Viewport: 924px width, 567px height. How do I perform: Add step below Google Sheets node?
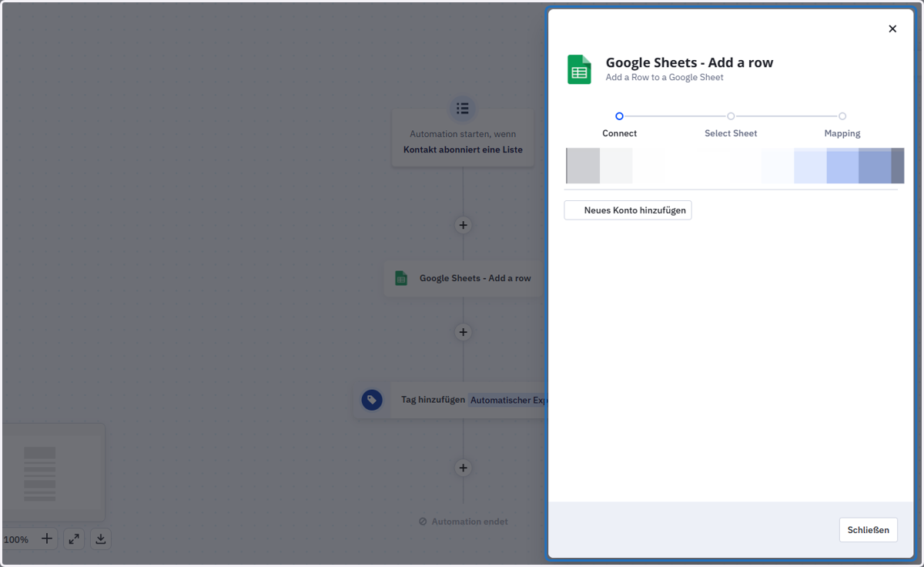tap(463, 332)
